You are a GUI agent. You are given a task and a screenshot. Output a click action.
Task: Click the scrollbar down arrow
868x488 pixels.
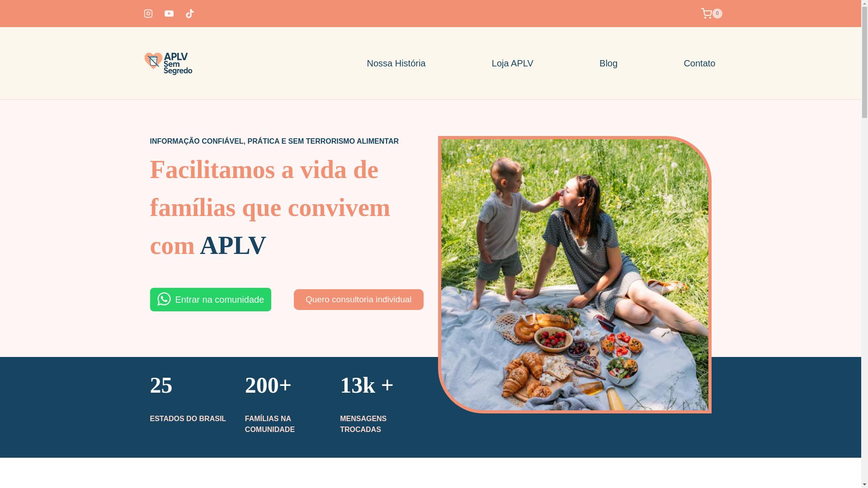tap(864, 484)
